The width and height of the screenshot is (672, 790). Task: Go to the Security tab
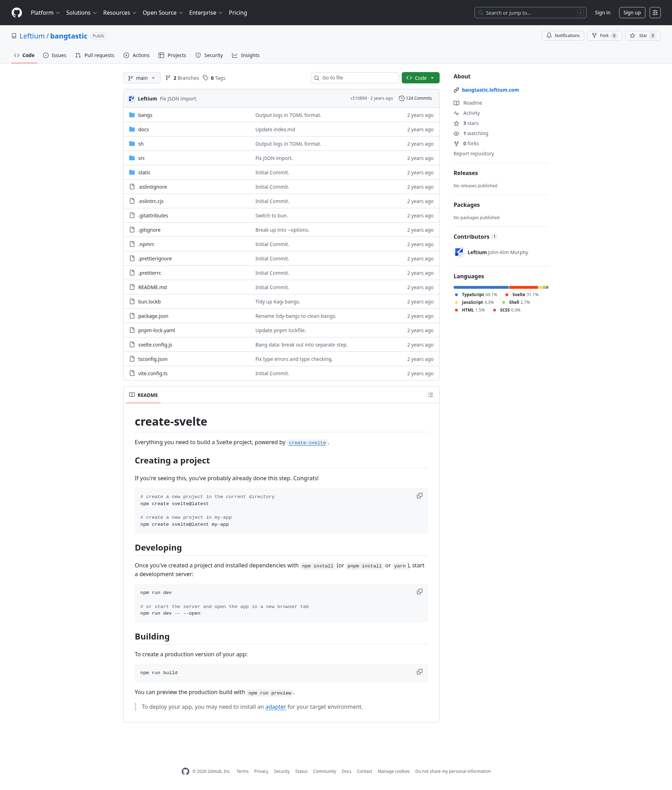(209, 55)
